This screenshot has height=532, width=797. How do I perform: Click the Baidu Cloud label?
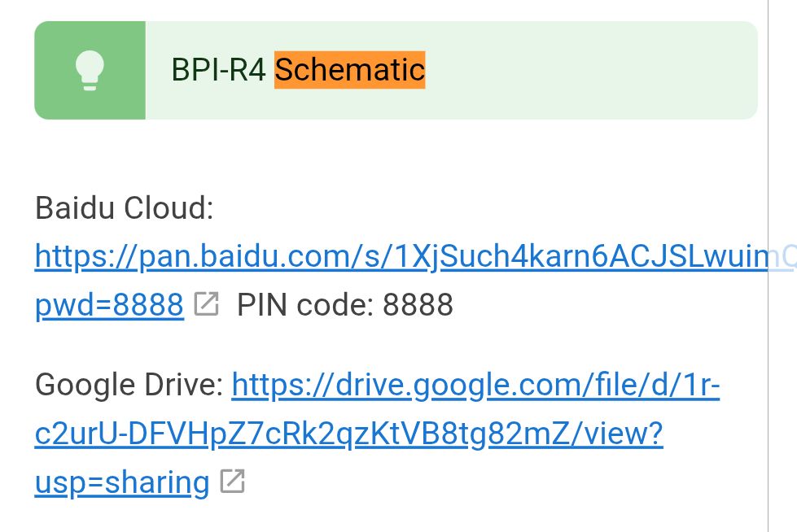coord(124,209)
